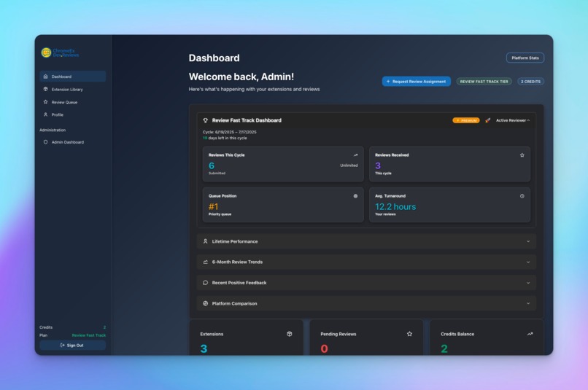Click the Pending Reviews count of 0
The height and width of the screenshot is (390, 588).
[x=325, y=348]
